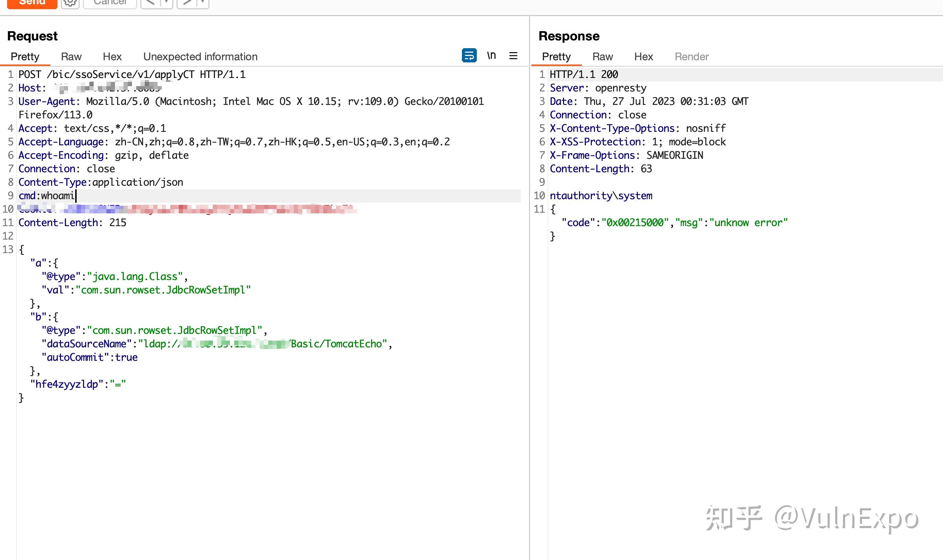943x560 pixels.
Task: Open the Unexpected information tab
Action: pyautogui.click(x=200, y=57)
